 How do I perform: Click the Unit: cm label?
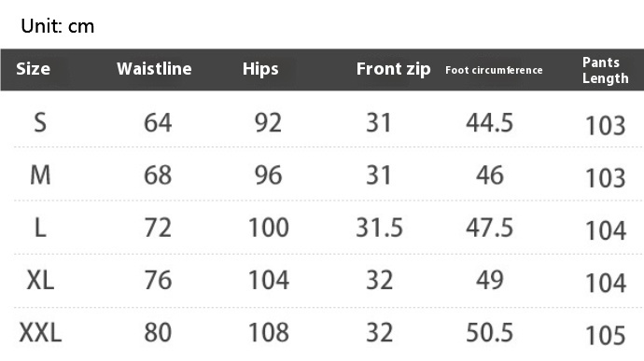coord(58,26)
